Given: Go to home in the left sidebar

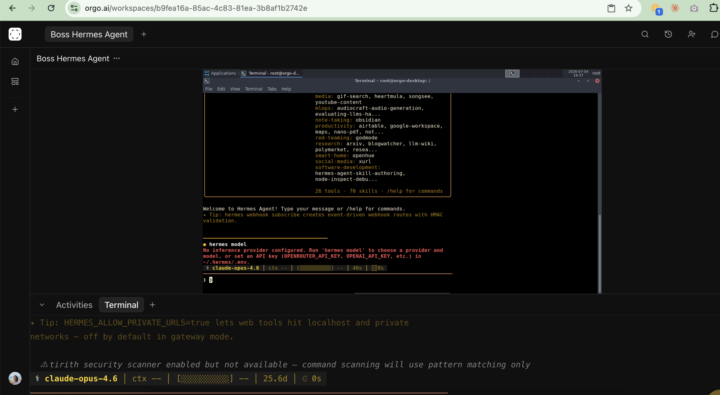Looking at the screenshot, I should click(x=15, y=62).
